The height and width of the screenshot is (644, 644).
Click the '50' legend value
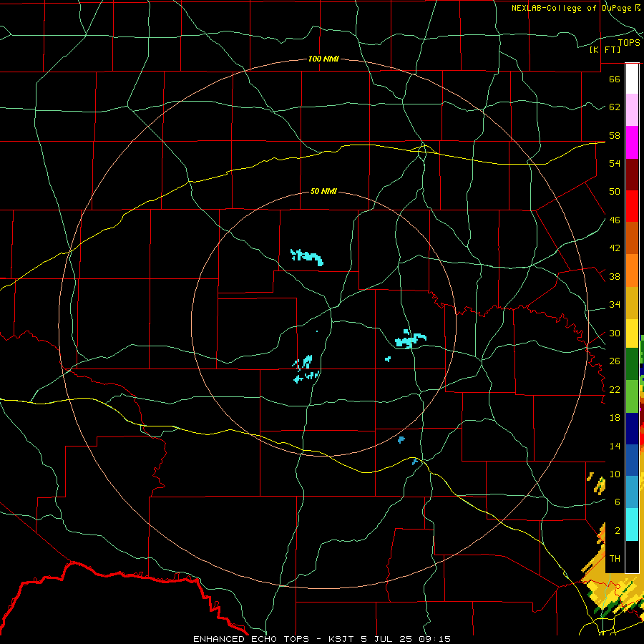tap(615, 191)
